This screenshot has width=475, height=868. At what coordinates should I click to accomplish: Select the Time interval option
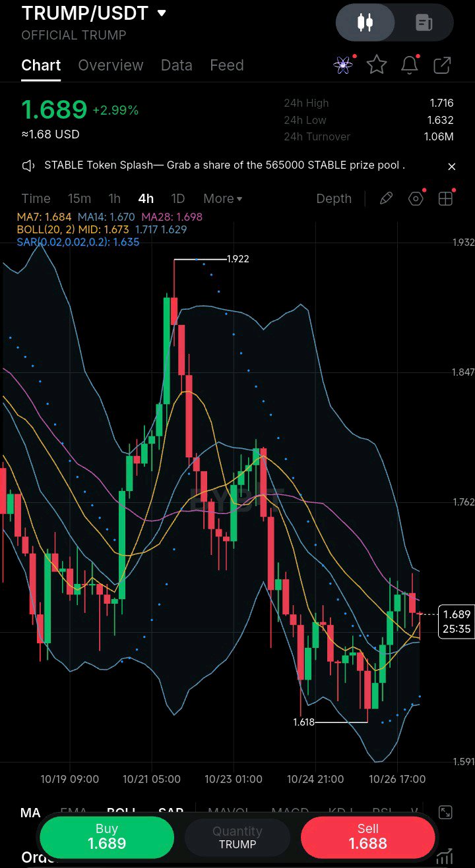click(36, 198)
